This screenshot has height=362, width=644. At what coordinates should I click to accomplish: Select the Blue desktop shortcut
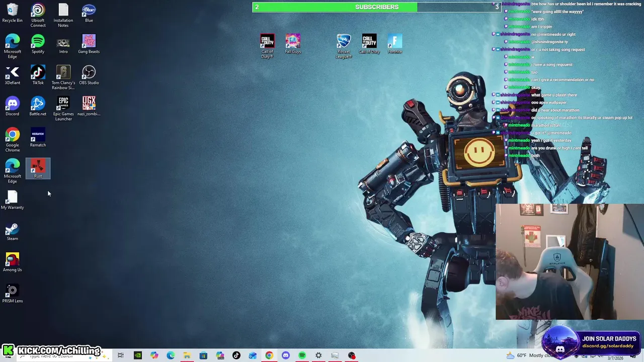pyautogui.click(x=89, y=14)
